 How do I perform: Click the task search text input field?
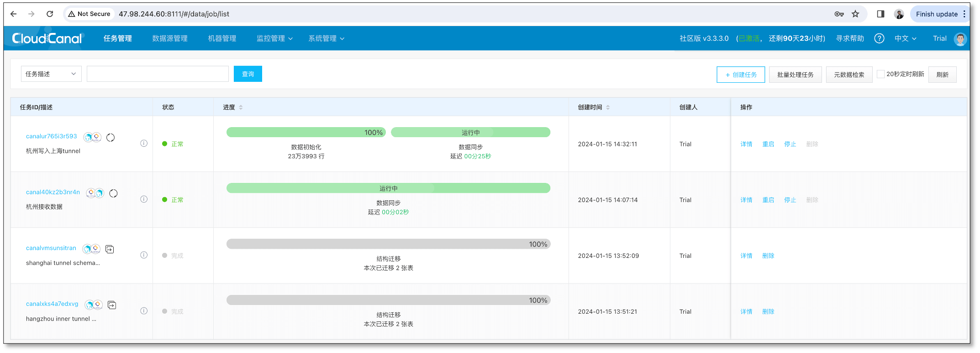(158, 74)
